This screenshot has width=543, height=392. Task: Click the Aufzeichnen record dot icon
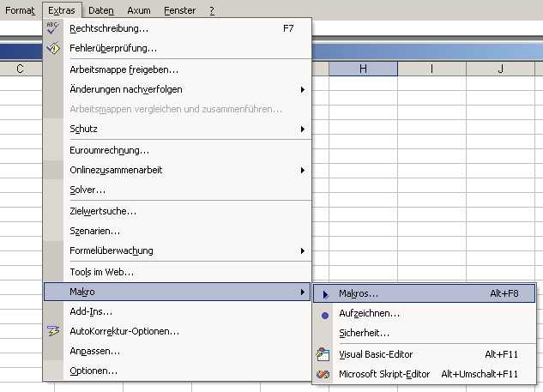coord(324,314)
